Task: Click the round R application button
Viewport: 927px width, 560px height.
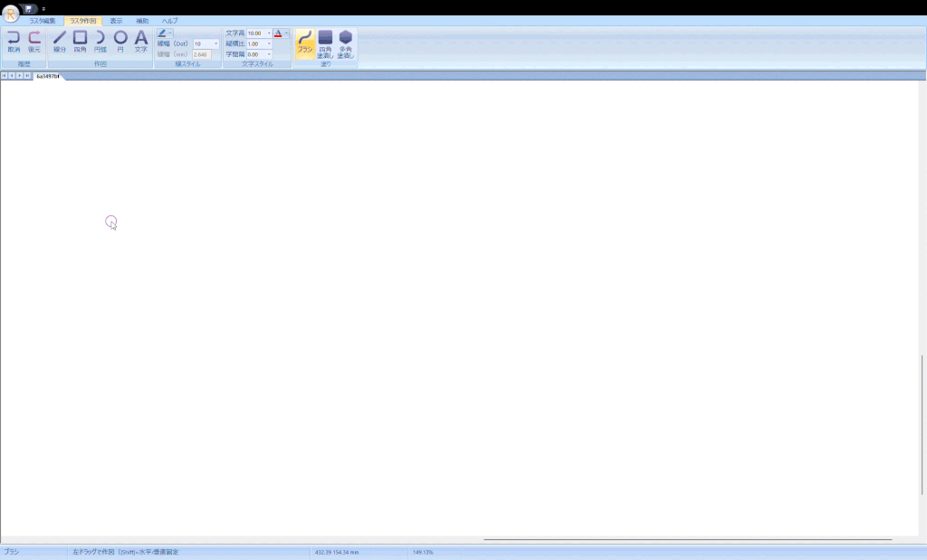Action: (x=11, y=13)
